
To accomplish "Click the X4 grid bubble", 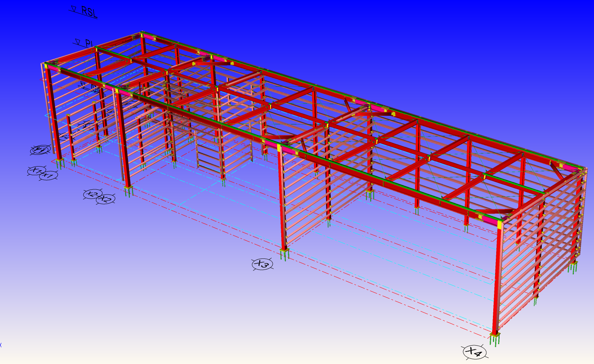I will point(474,352).
